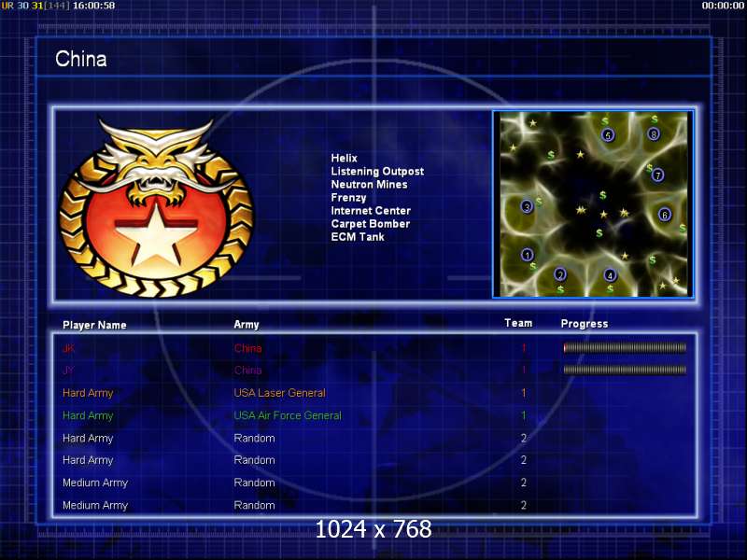
Task: Click the Carpet Bomber entry
Action: tap(370, 224)
